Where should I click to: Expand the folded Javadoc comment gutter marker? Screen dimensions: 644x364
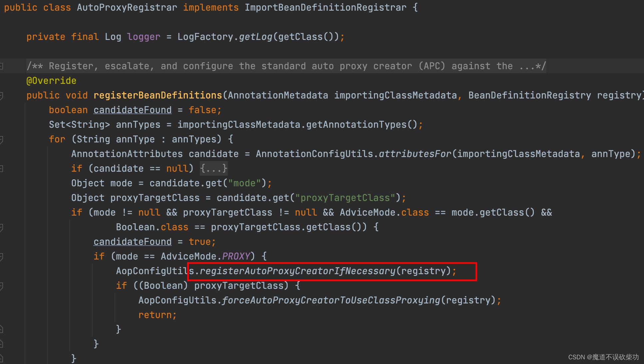point(1,66)
